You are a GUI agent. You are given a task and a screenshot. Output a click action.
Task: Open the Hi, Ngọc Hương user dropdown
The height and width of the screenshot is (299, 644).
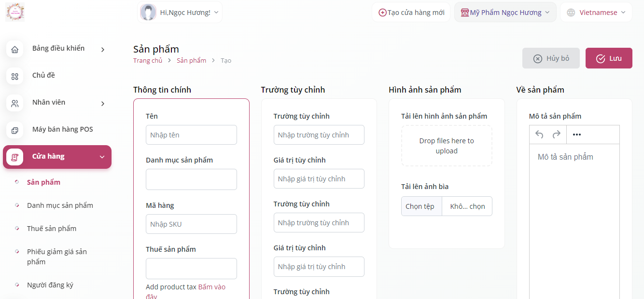180,12
